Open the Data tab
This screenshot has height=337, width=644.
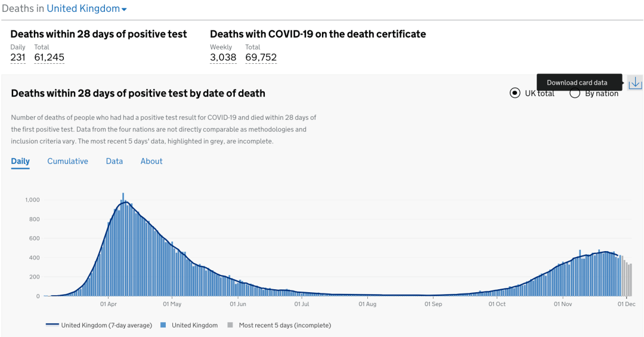[x=114, y=161]
